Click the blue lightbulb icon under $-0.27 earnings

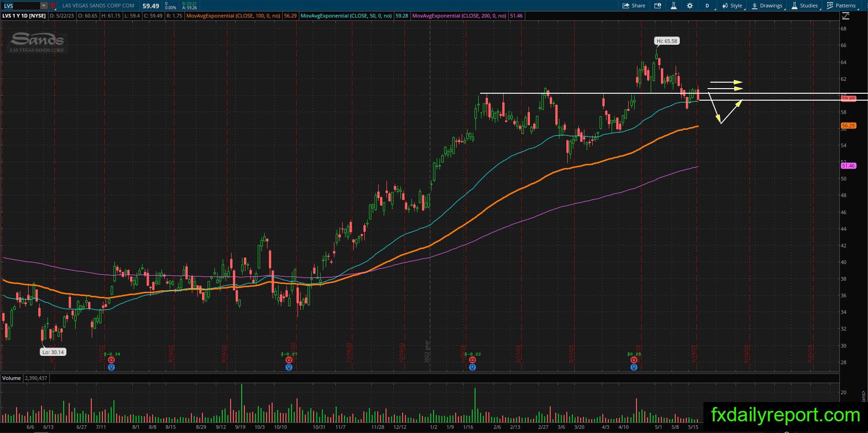point(289,367)
